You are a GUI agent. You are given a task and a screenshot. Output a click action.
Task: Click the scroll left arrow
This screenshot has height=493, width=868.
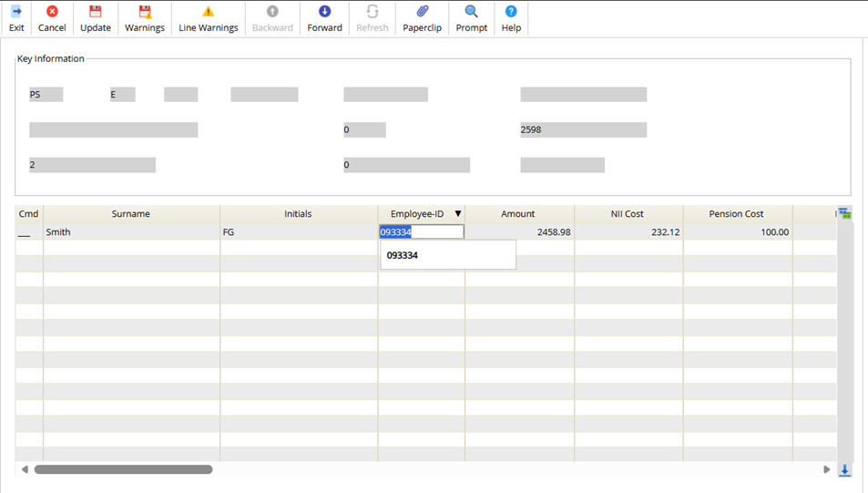pos(25,469)
